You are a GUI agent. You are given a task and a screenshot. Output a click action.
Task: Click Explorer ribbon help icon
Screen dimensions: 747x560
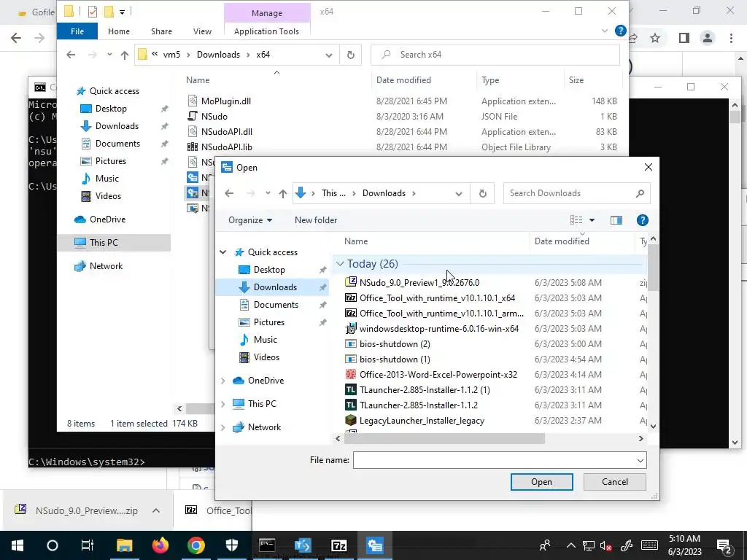coord(620,31)
